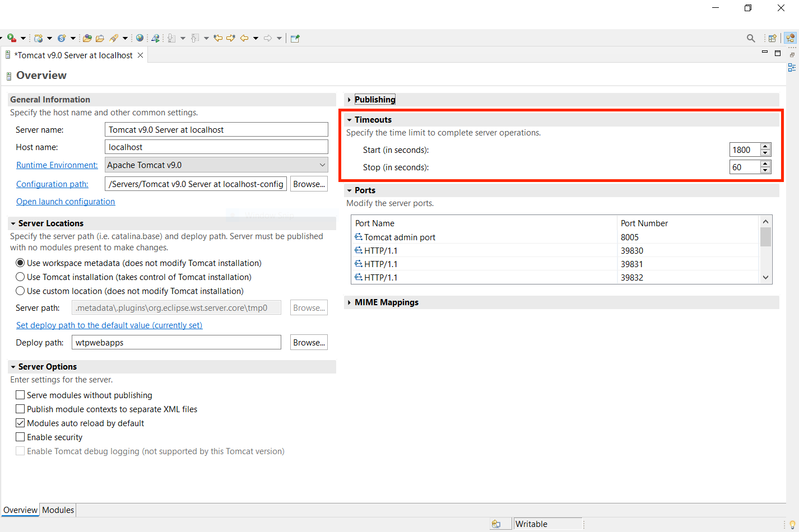
Task: Check Publish module contexts to separate XML files
Action: point(20,409)
